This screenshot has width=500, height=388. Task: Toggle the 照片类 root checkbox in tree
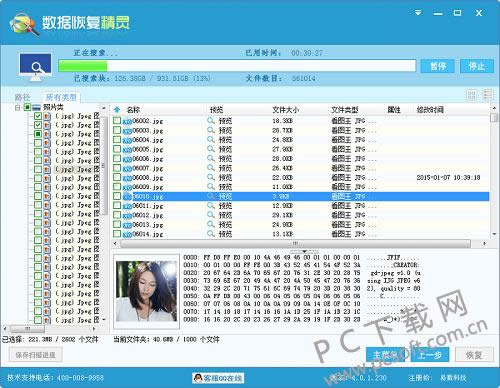28,107
